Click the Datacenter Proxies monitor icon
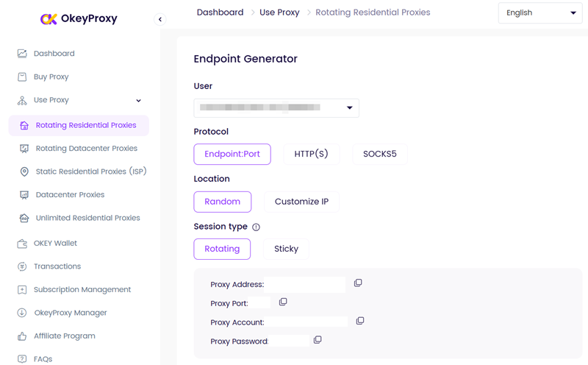588x365 pixels. [24, 195]
